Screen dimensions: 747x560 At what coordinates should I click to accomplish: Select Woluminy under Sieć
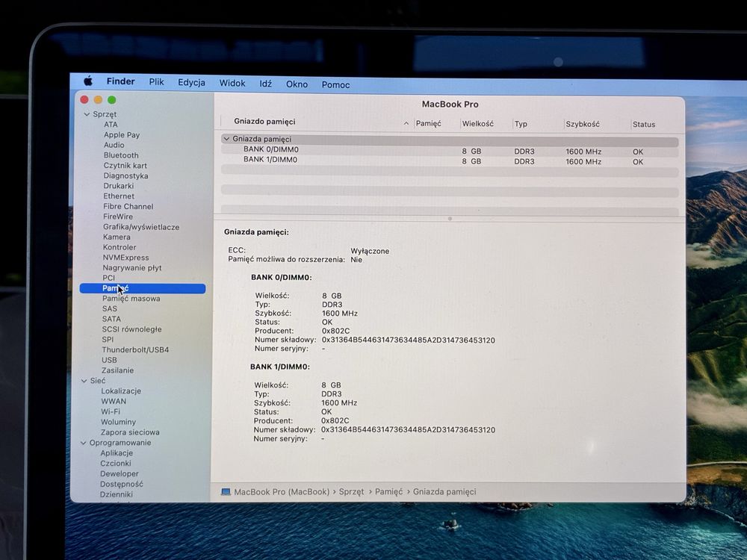coord(118,422)
